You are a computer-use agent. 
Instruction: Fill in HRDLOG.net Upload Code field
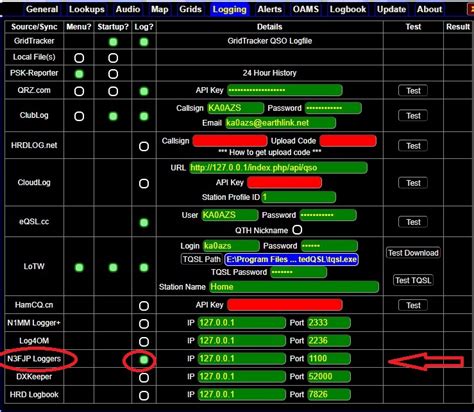tap(348, 141)
